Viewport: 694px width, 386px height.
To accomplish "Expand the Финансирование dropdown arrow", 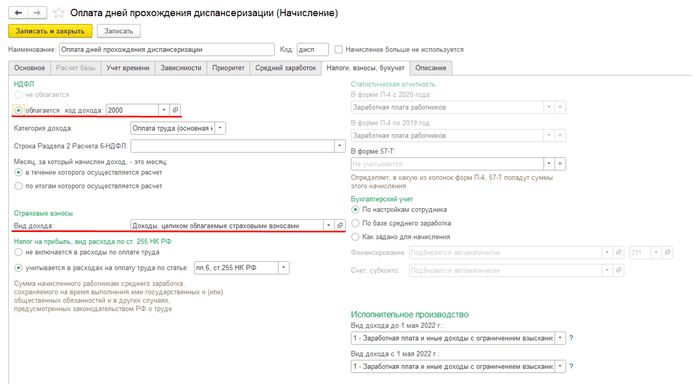I will tap(607, 252).
